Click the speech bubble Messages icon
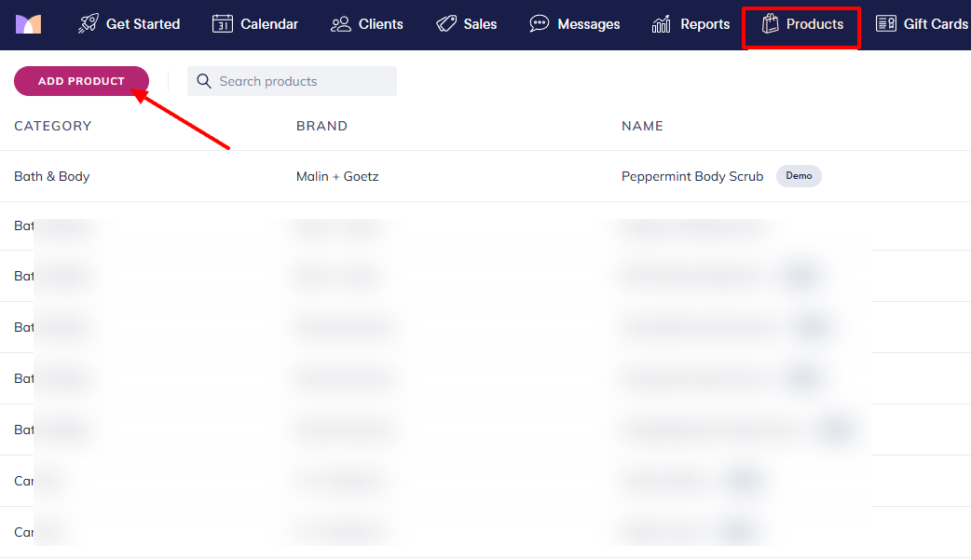The width and height of the screenshot is (971, 560). click(540, 24)
